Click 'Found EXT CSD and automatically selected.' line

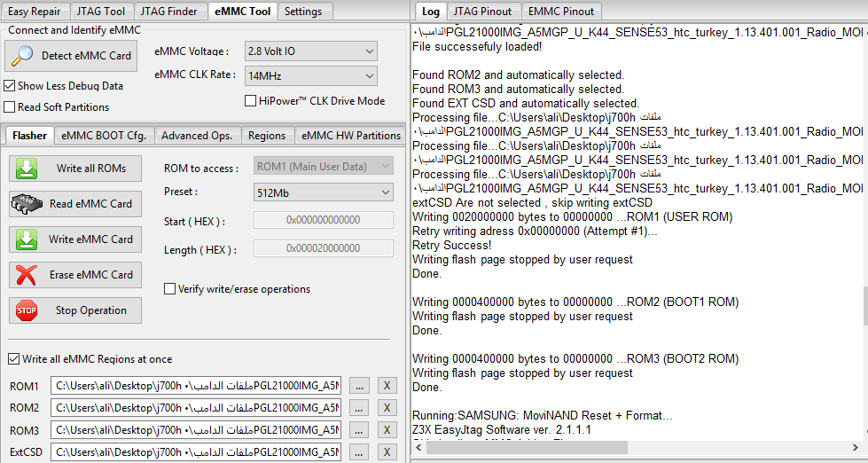[x=526, y=103]
